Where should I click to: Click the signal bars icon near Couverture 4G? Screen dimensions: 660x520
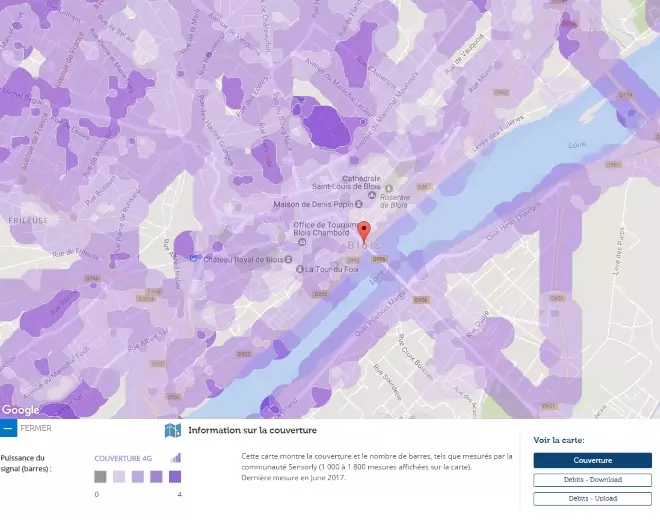[x=177, y=458]
